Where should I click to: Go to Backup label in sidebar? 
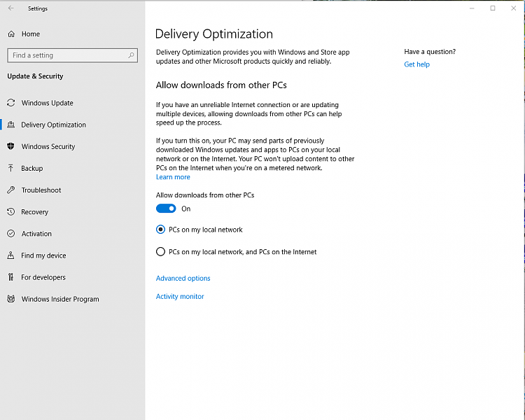tap(31, 168)
